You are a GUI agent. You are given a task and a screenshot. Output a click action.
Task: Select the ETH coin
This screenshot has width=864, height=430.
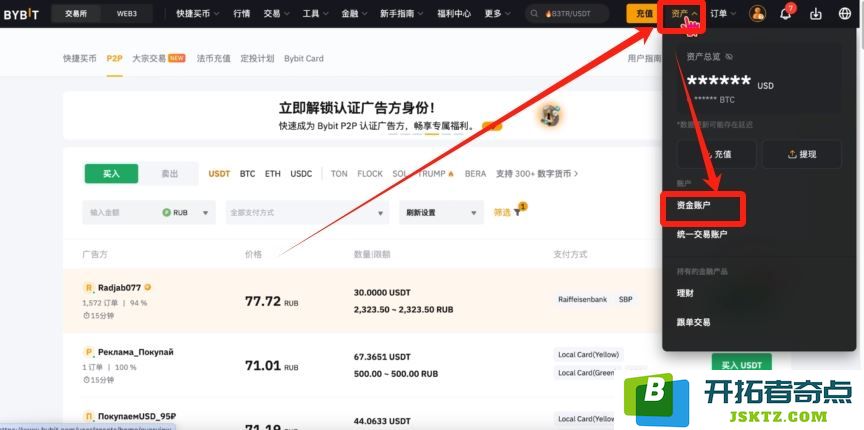click(x=273, y=174)
